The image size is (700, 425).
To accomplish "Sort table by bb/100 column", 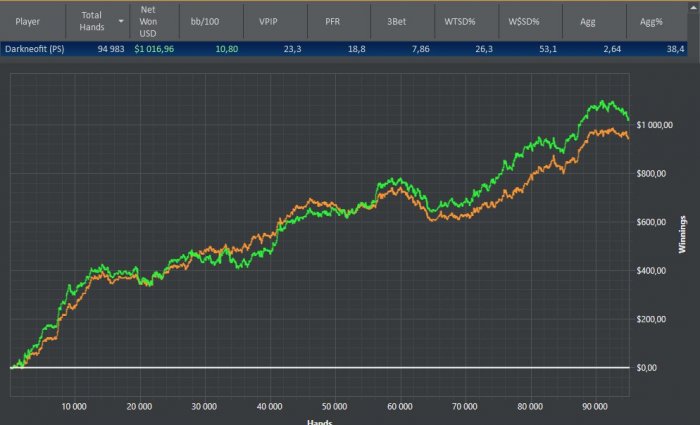I will click(204, 20).
